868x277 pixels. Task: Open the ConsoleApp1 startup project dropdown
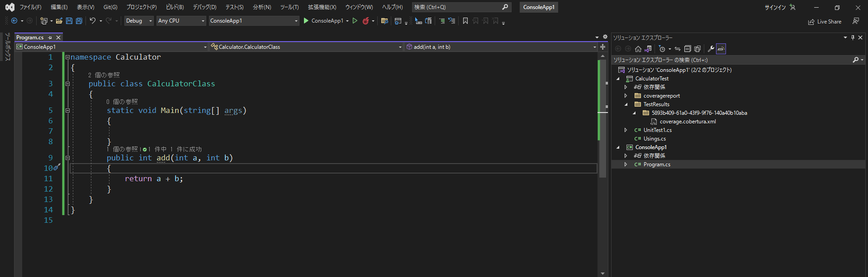254,21
